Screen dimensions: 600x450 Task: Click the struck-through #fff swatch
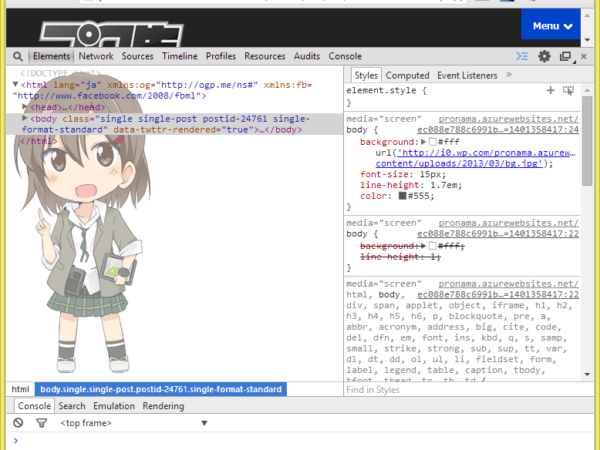tap(432, 246)
